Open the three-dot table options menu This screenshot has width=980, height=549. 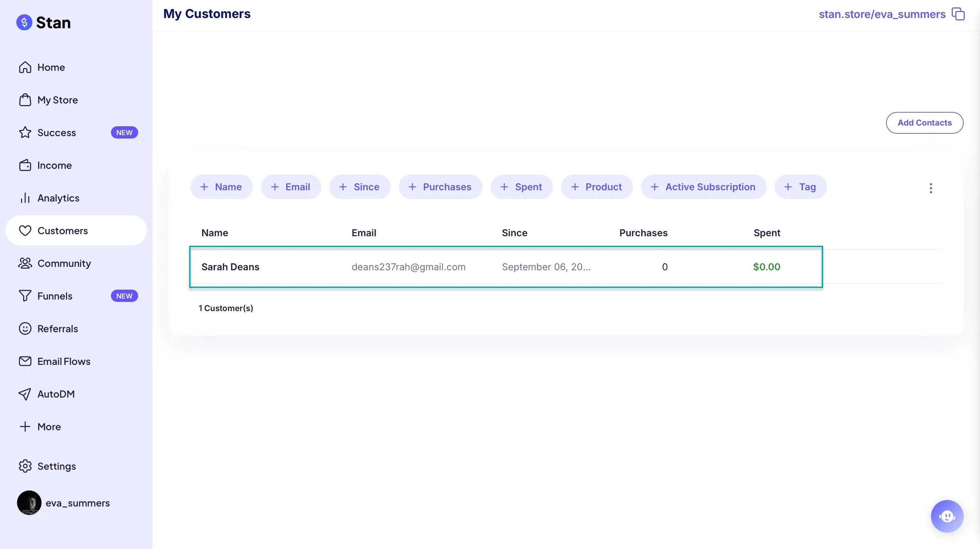pos(931,188)
